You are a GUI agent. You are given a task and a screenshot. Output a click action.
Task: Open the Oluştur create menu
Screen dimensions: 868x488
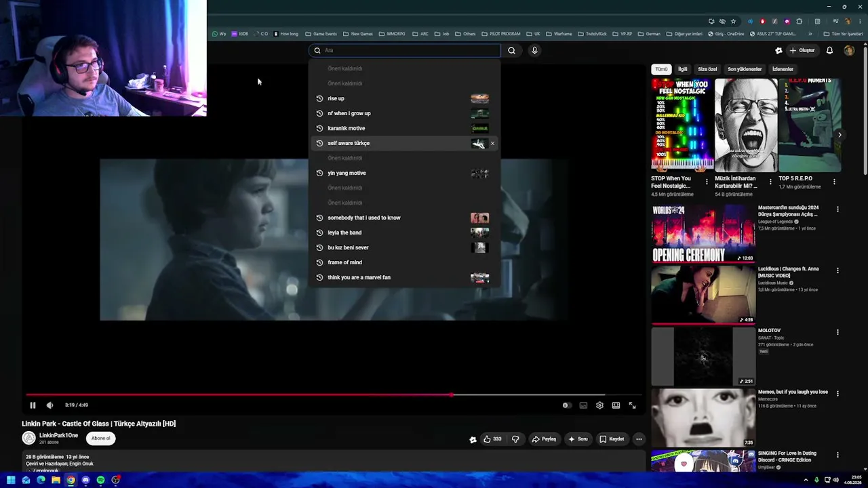pos(802,50)
